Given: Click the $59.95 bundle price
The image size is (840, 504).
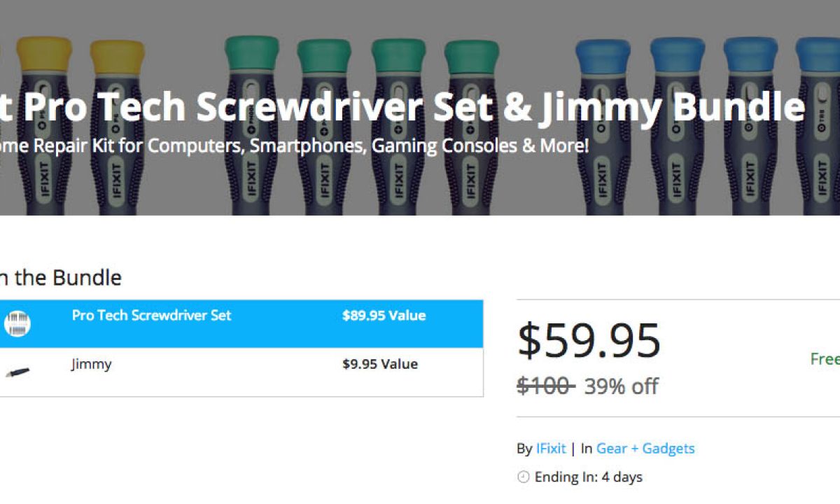Looking at the screenshot, I should point(589,341).
